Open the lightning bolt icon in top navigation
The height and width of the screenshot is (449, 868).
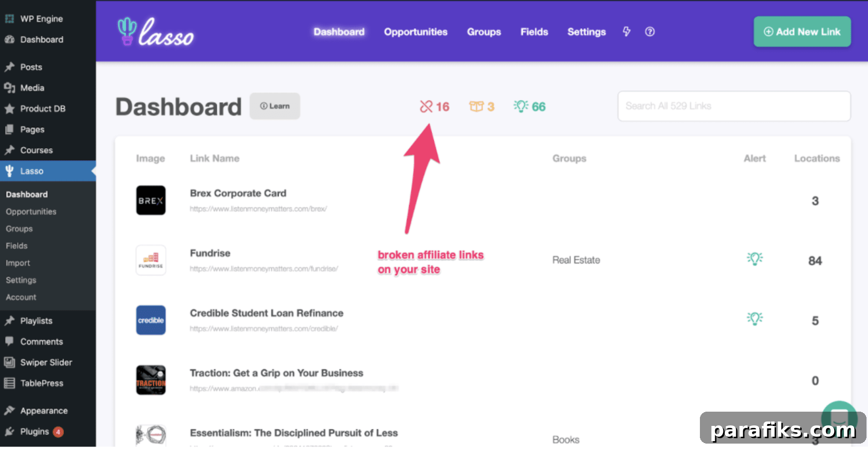[626, 31]
